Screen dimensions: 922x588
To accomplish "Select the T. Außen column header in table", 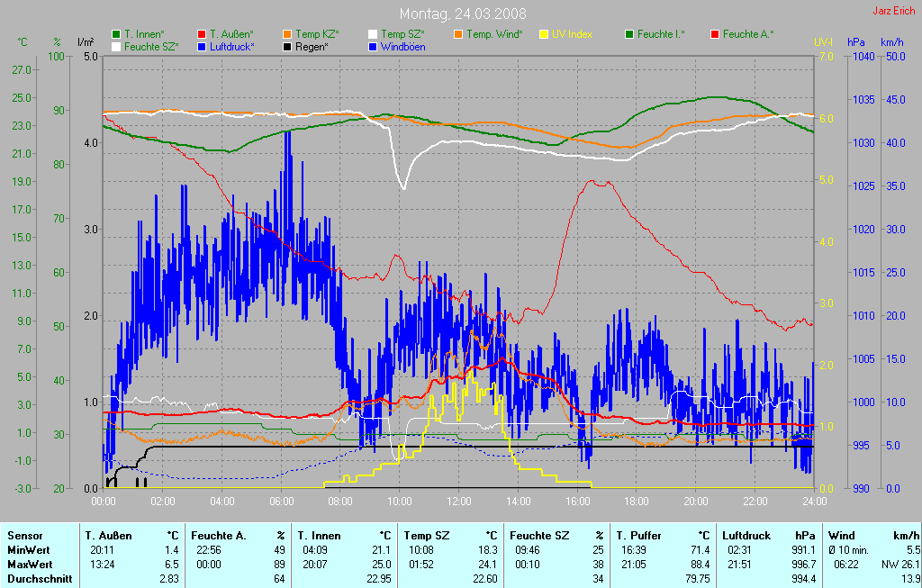I will pyautogui.click(x=109, y=536).
